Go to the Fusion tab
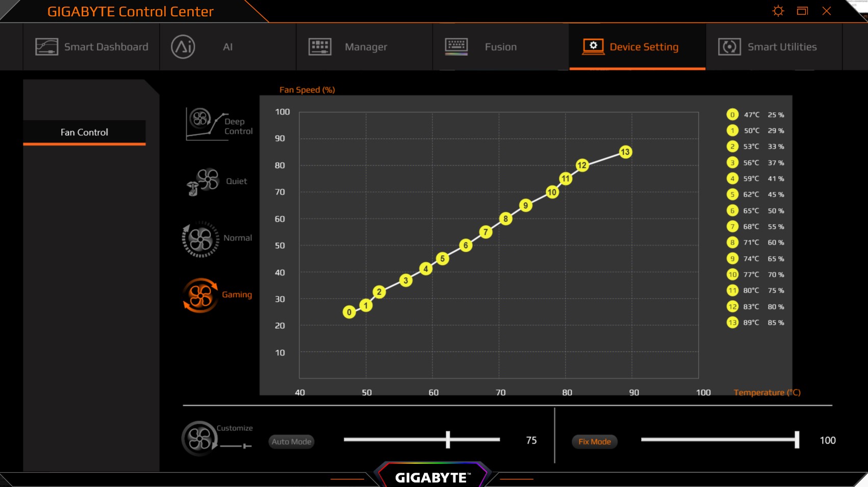 (x=501, y=47)
